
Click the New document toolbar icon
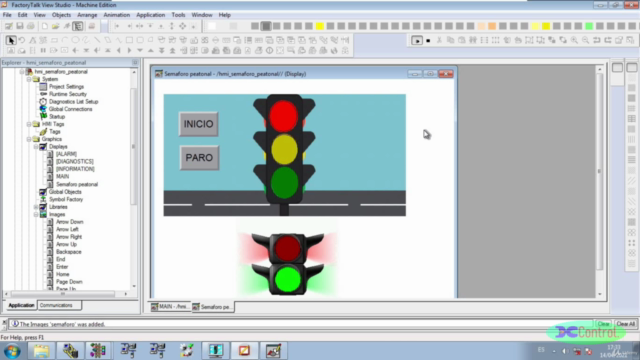coord(44,26)
